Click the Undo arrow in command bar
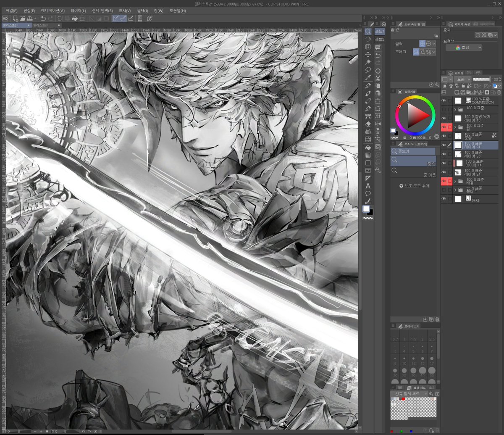 43,18
